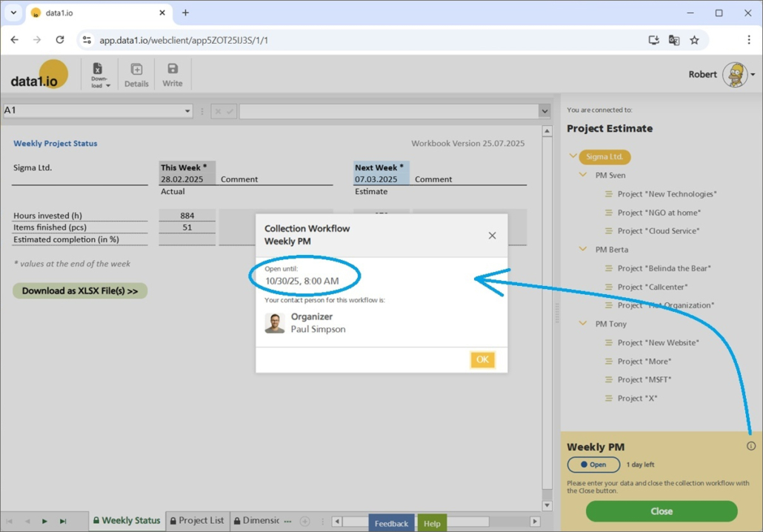Select Project "Cloud Service" in tree
Screen dimensions: 763x532
[x=659, y=231]
